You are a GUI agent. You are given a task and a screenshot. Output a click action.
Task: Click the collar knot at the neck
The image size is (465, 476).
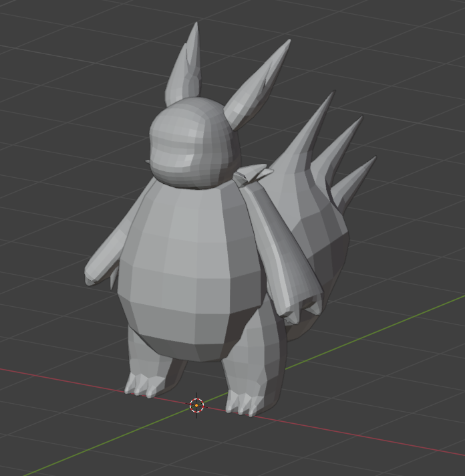tap(254, 175)
